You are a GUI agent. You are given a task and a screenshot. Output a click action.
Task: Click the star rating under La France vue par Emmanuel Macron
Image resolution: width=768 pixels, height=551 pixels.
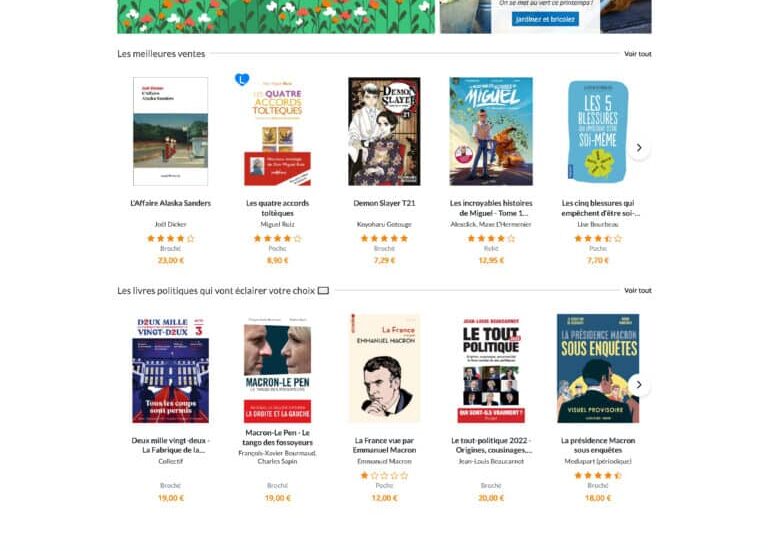pyautogui.click(x=384, y=476)
